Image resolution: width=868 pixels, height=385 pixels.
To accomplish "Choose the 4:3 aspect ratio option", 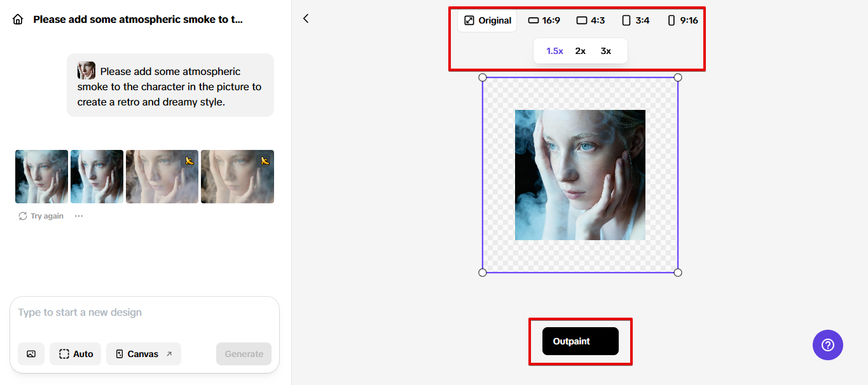I will coord(590,20).
